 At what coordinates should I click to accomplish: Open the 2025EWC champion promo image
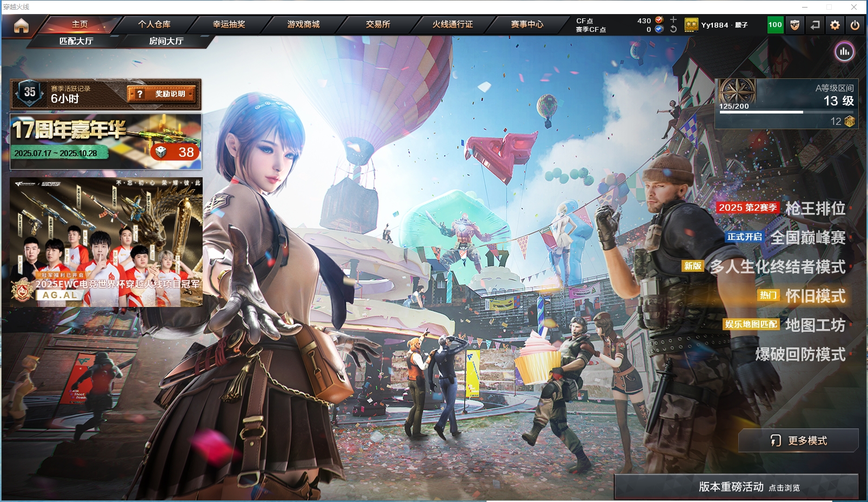click(106, 242)
